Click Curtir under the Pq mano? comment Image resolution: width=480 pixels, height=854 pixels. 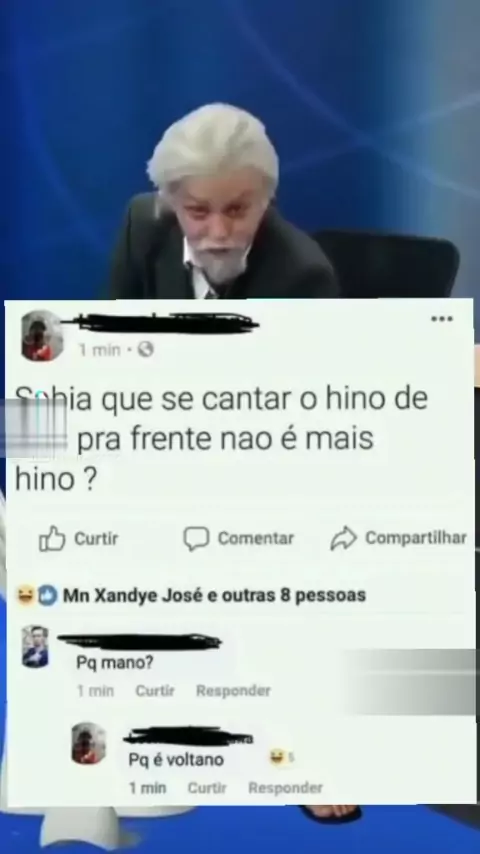(x=155, y=691)
